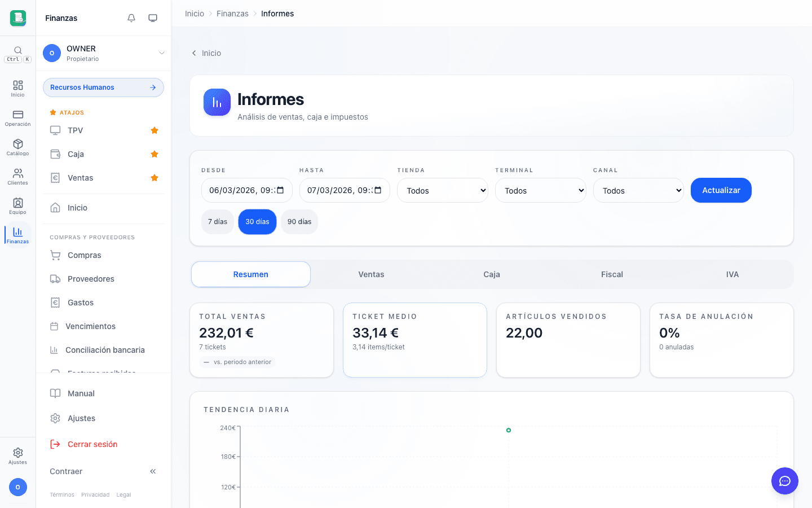Image resolution: width=812 pixels, height=508 pixels.
Task: Click the arrow on Recursos Humanos
Action: (153, 87)
